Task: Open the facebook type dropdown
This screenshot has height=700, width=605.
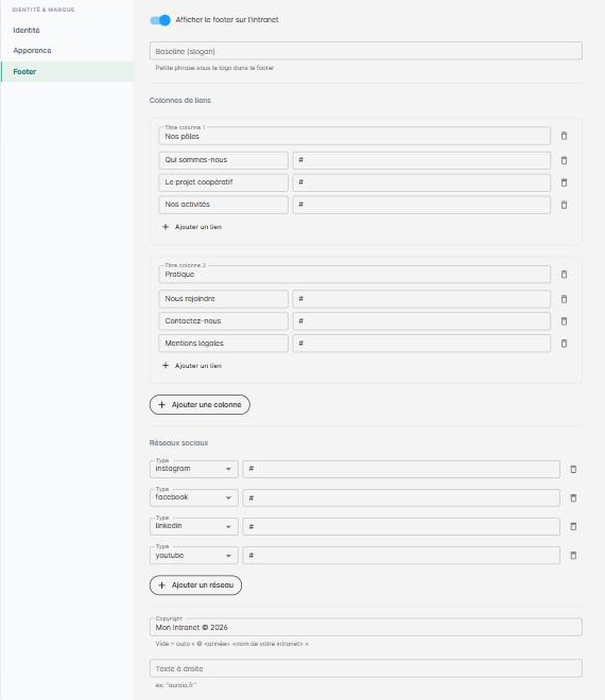Action: click(x=194, y=498)
